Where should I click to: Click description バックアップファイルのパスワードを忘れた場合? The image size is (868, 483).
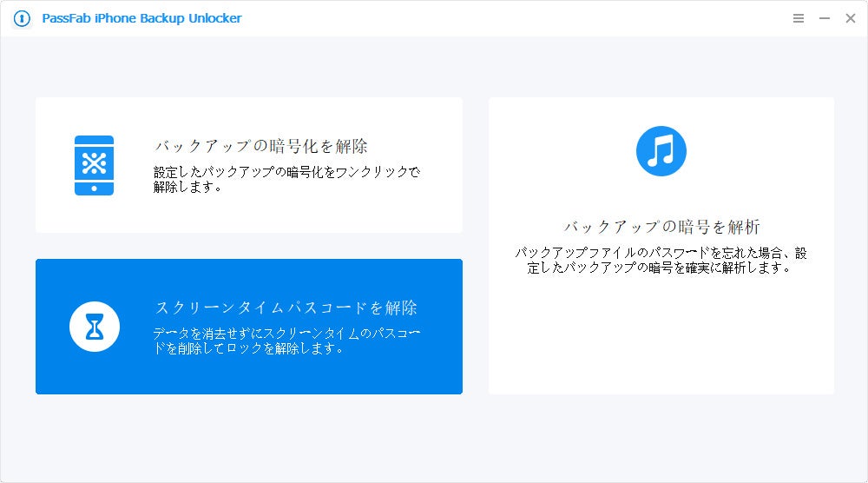(661, 261)
